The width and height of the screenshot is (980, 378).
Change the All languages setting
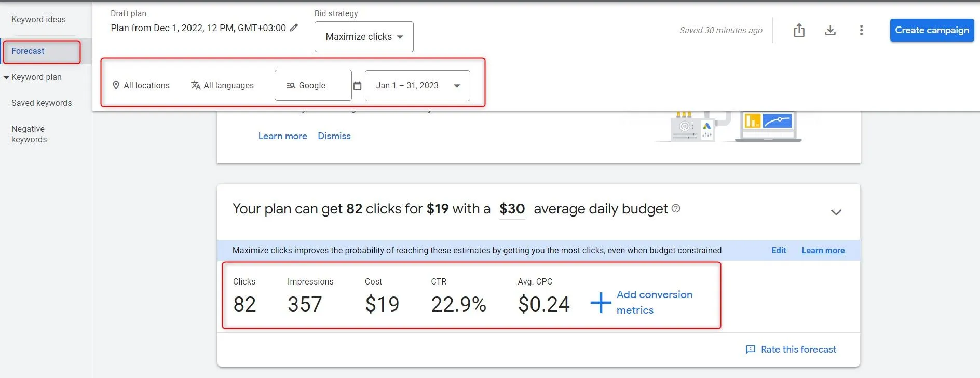pyautogui.click(x=222, y=86)
